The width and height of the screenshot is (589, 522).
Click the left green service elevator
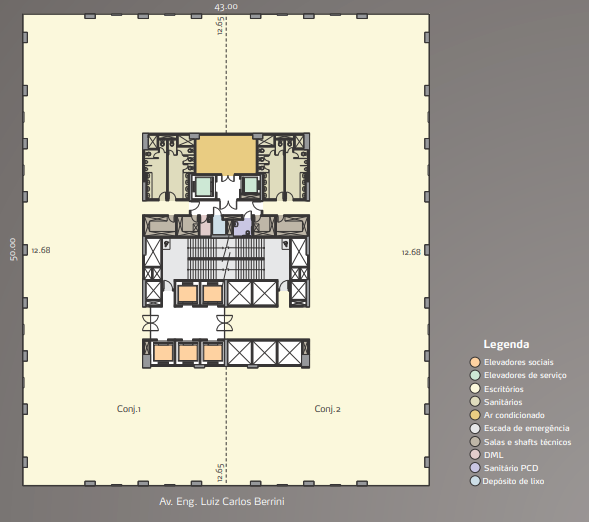pyautogui.click(x=204, y=186)
